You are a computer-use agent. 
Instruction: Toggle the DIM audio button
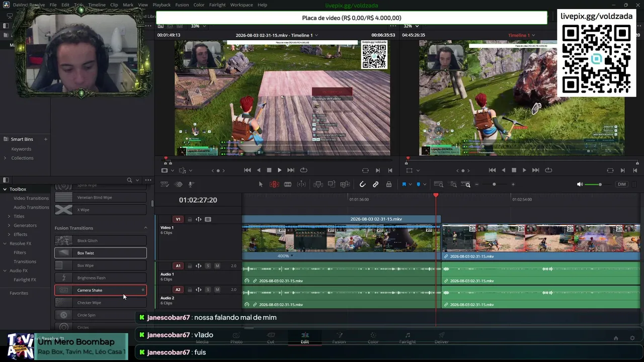coord(622,185)
